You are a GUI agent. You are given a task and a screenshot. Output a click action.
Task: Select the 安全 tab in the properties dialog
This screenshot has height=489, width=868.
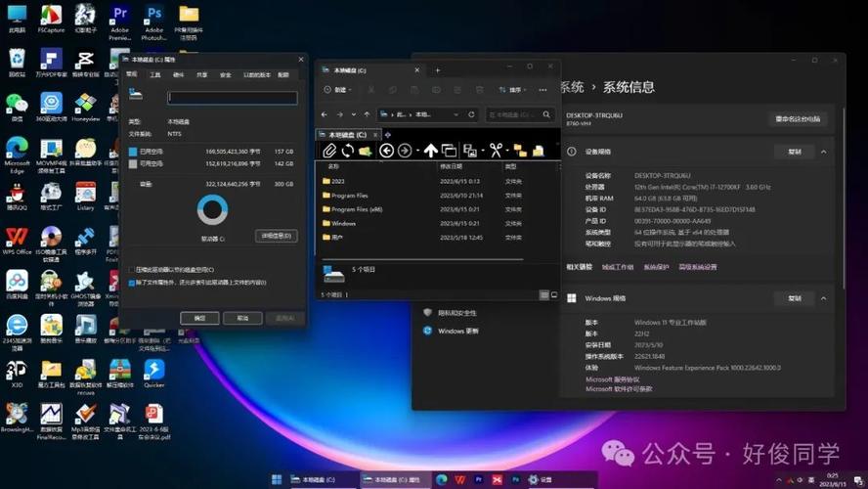point(225,74)
